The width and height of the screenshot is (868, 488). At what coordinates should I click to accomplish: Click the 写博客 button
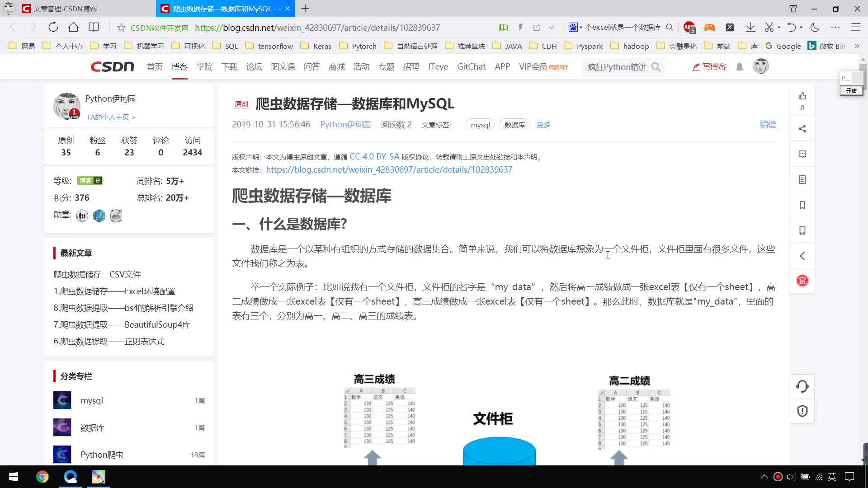click(709, 67)
